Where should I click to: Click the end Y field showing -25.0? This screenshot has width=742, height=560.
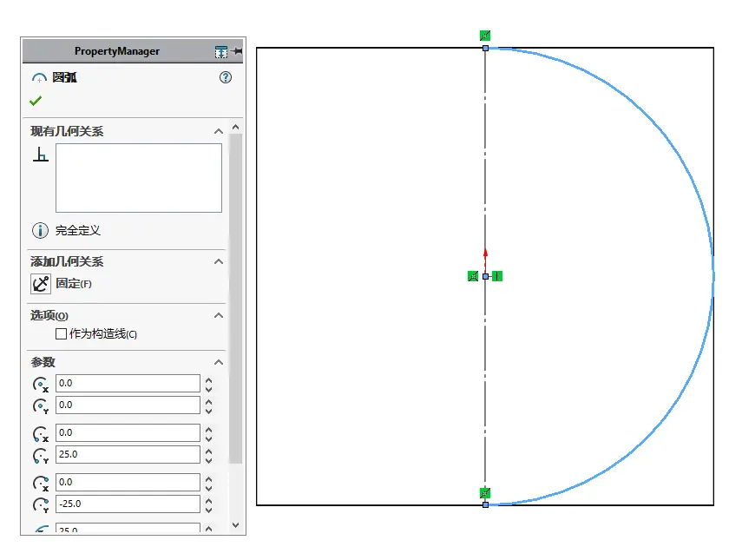128,504
